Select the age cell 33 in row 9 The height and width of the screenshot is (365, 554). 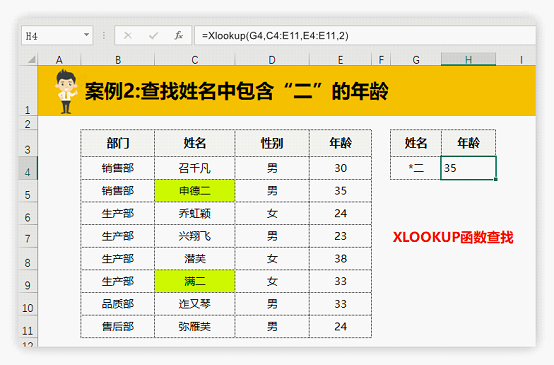point(341,281)
